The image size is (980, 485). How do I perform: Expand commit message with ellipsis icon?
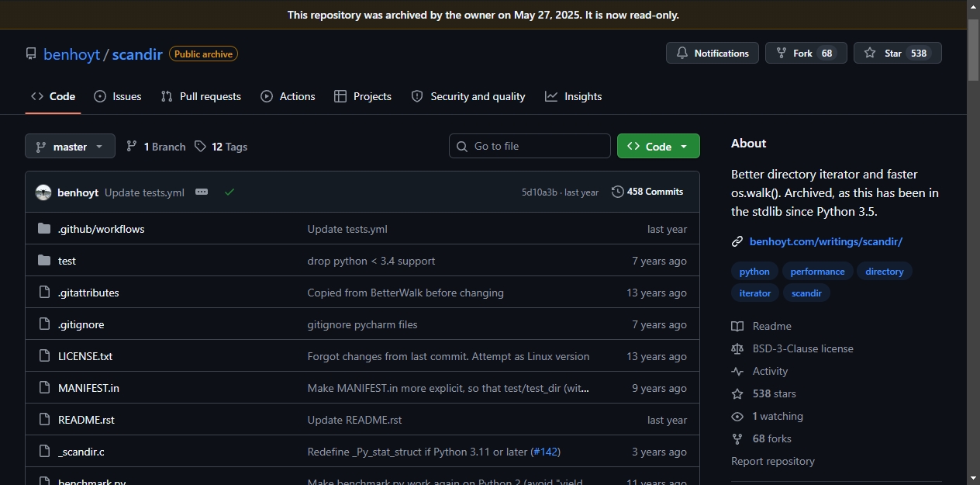[x=202, y=192]
